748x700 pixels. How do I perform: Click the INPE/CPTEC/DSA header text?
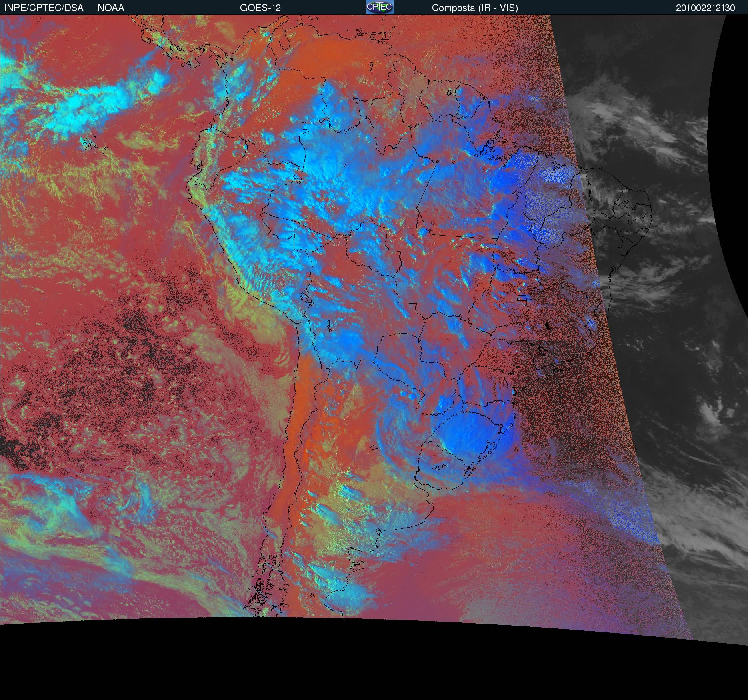(44, 8)
